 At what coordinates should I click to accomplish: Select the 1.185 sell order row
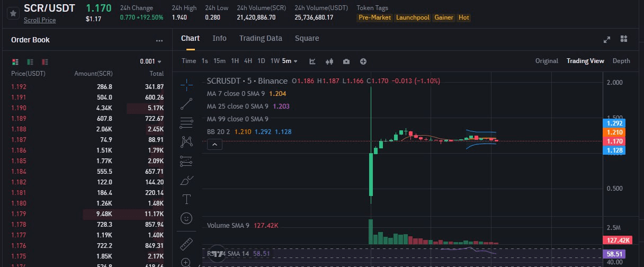pyautogui.click(x=87, y=161)
